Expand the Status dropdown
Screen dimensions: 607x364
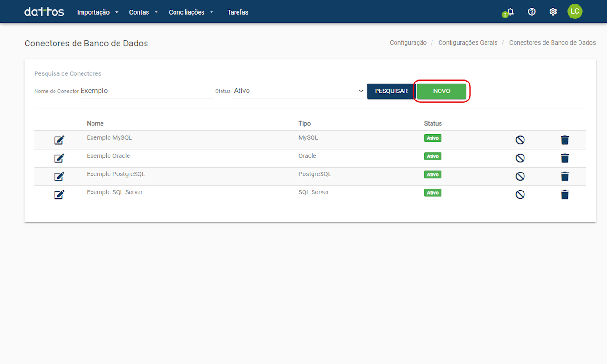pyautogui.click(x=299, y=91)
